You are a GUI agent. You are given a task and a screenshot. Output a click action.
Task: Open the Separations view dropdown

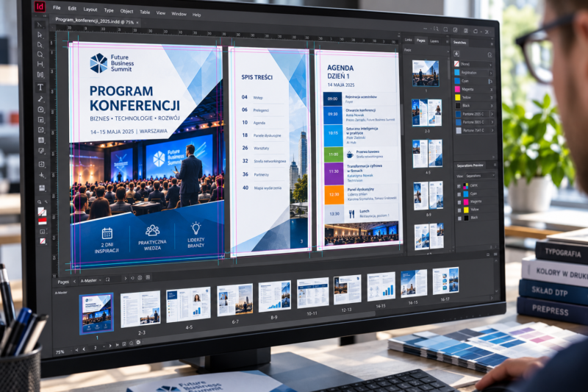click(481, 176)
